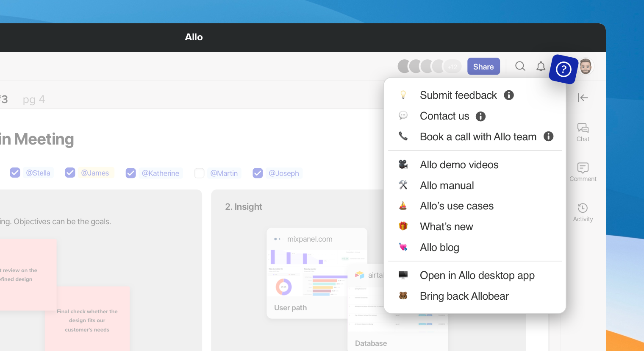Image resolution: width=644 pixels, height=351 pixels.
Task: Click info icon next to Submit feedback
Action: click(x=509, y=95)
